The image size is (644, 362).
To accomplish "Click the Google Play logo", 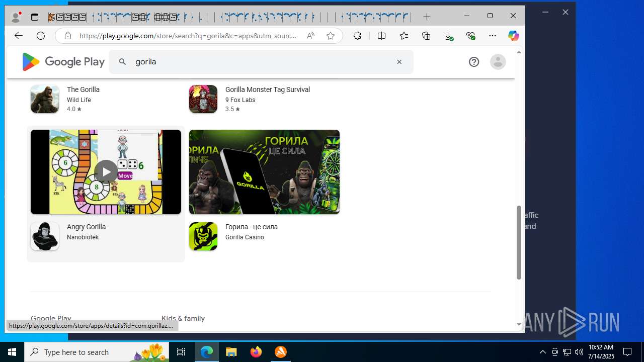I will (x=63, y=62).
